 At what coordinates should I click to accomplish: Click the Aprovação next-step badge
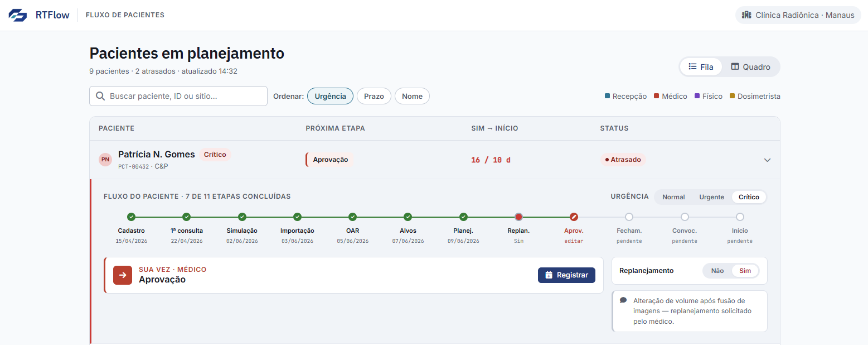pyautogui.click(x=330, y=160)
